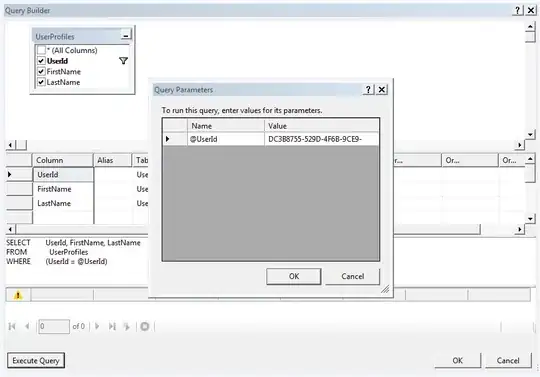This screenshot has height=377, width=540.
Task: Uncheck the FirstName column checkbox
Action: coord(41,72)
